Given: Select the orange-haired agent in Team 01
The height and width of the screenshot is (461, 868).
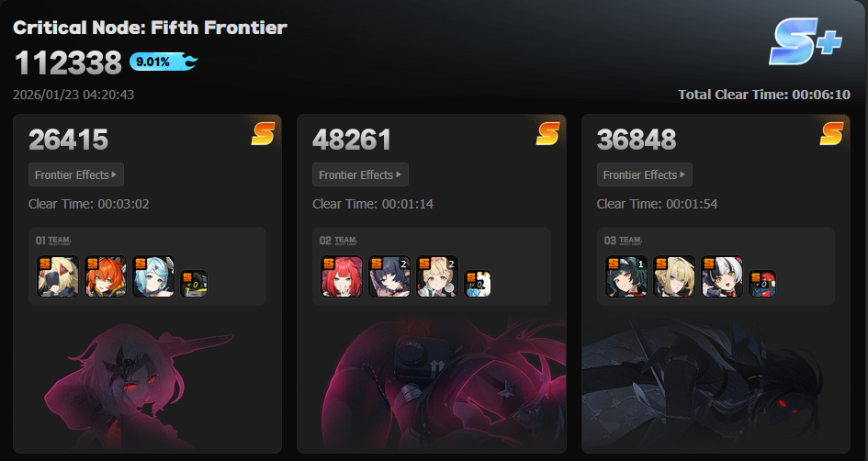Looking at the screenshot, I should point(106,276).
